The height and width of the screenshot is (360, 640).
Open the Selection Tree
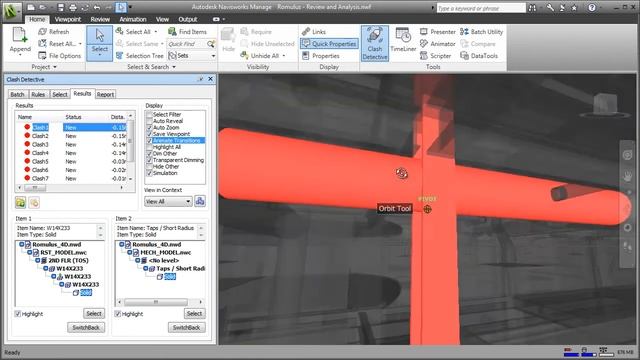[x=139, y=56]
